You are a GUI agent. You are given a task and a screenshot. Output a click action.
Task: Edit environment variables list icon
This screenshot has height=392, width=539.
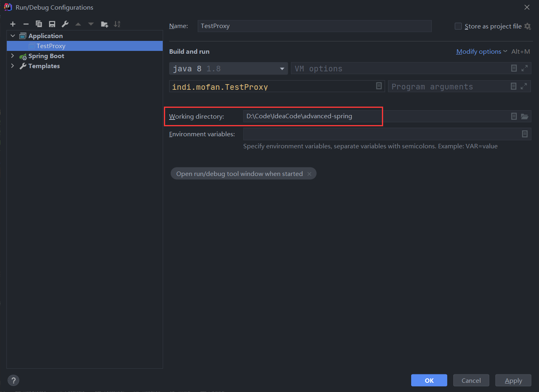[x=525, y=134]
